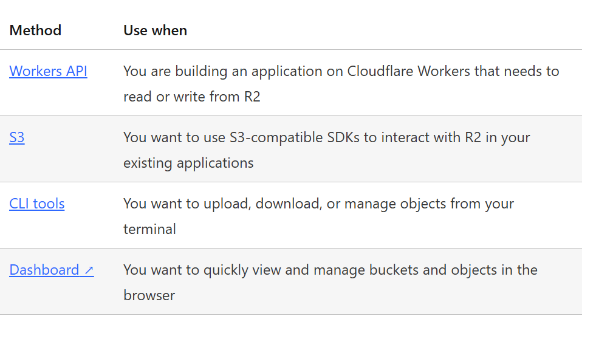Click the text "read or write from R2"
Screen dimensions: 596x364
(x=191, y=97)
